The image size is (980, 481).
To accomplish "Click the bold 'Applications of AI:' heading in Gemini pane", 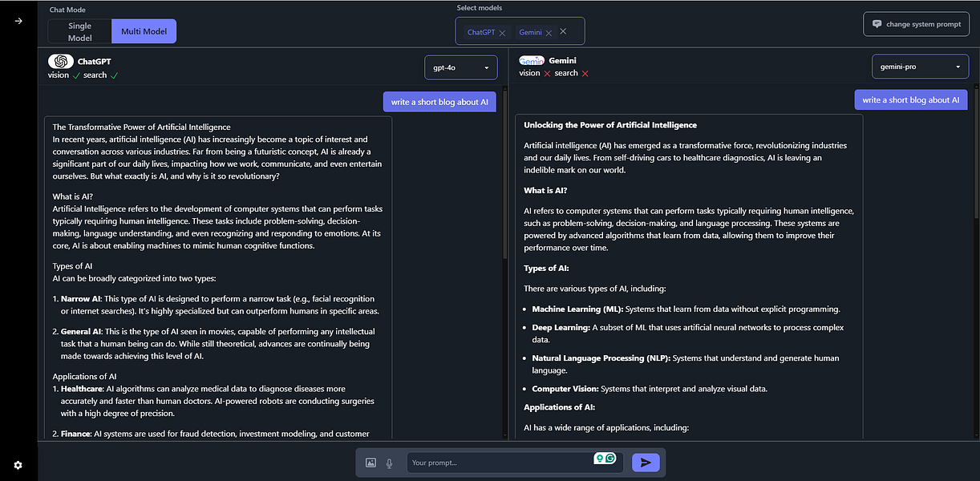I will 559,407.
